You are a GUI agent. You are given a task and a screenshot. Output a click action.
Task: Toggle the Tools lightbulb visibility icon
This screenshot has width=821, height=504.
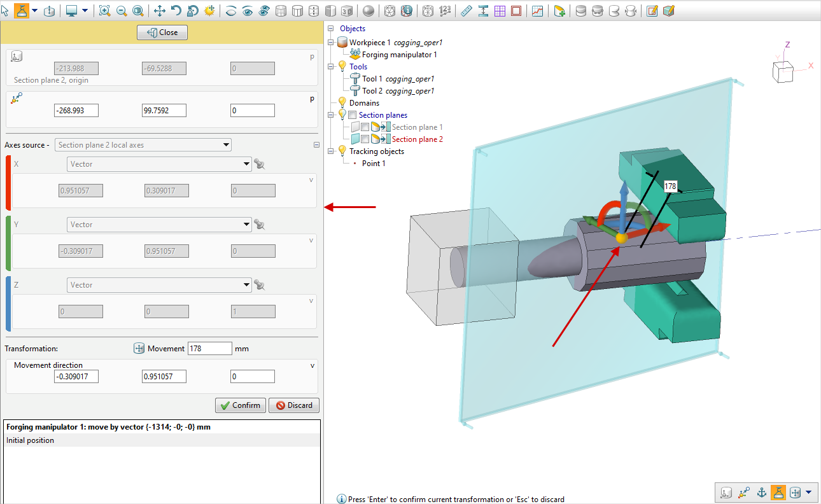[x=342, y=66]
